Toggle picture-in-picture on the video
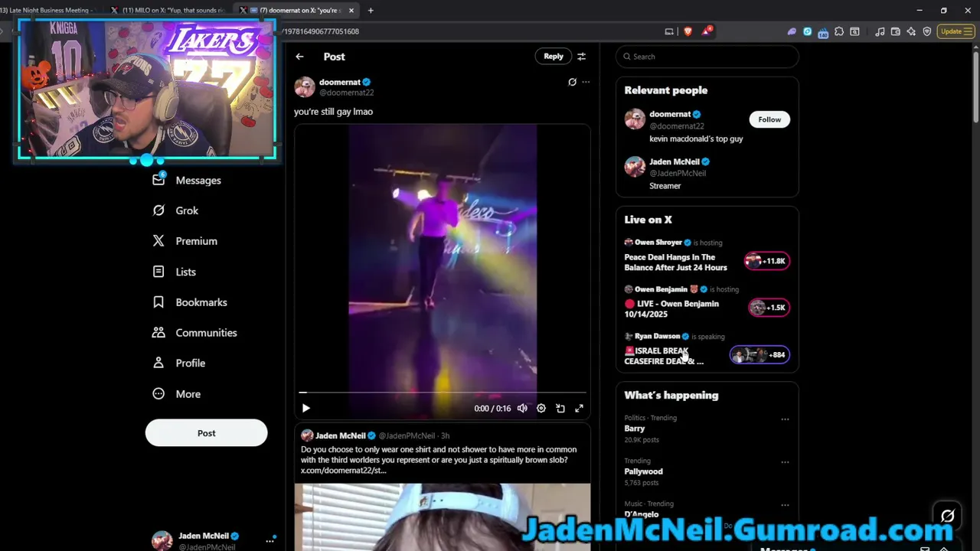This screenshot has width=980, height=551. pos(560,409)
